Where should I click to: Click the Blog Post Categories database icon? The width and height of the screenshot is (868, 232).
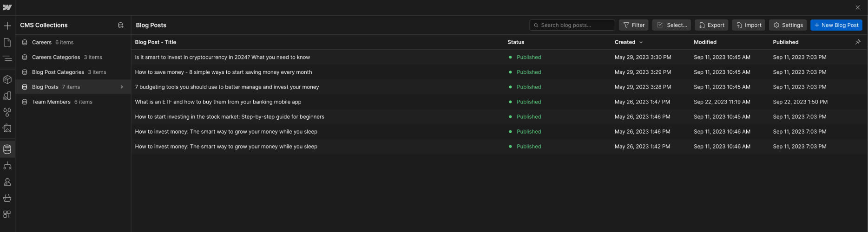25,72
